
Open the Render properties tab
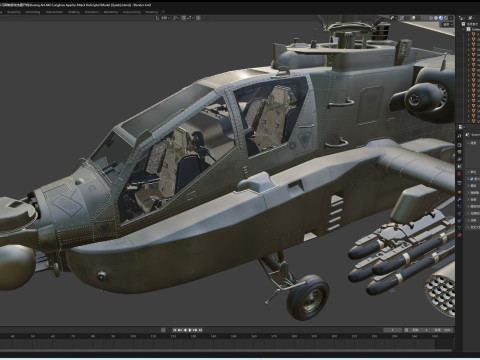(459, 145)
